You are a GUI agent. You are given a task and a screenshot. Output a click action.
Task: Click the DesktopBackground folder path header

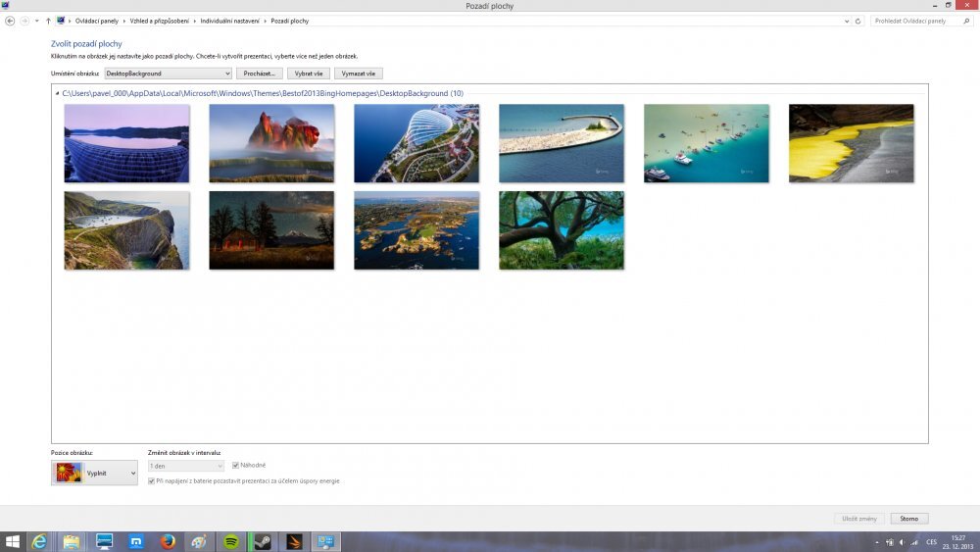[263, 93]
